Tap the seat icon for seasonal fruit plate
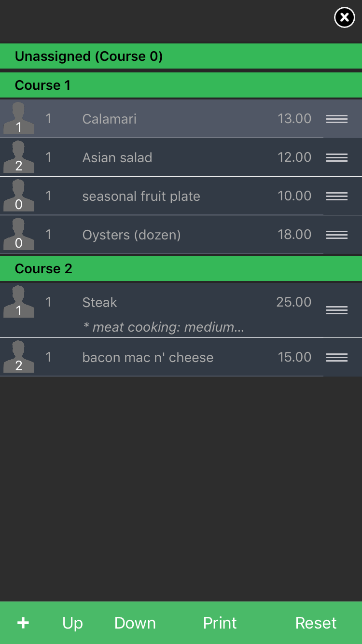The width and height of the screenshot is (362, 644). [x=19, y=196]
